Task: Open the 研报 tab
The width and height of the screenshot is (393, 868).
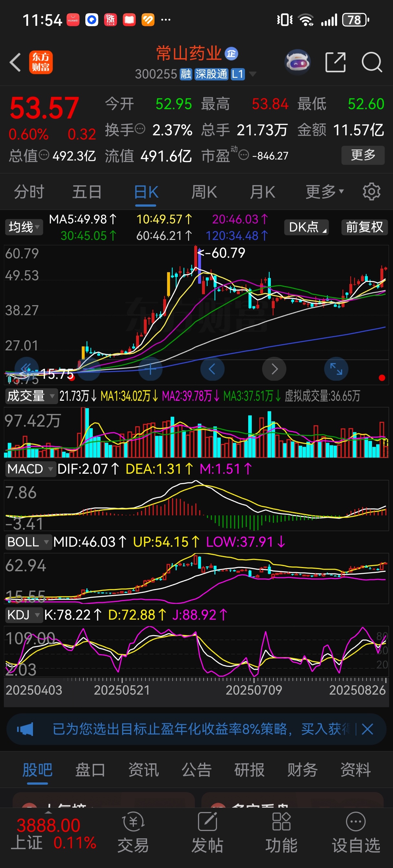Action: click(249, 770)
